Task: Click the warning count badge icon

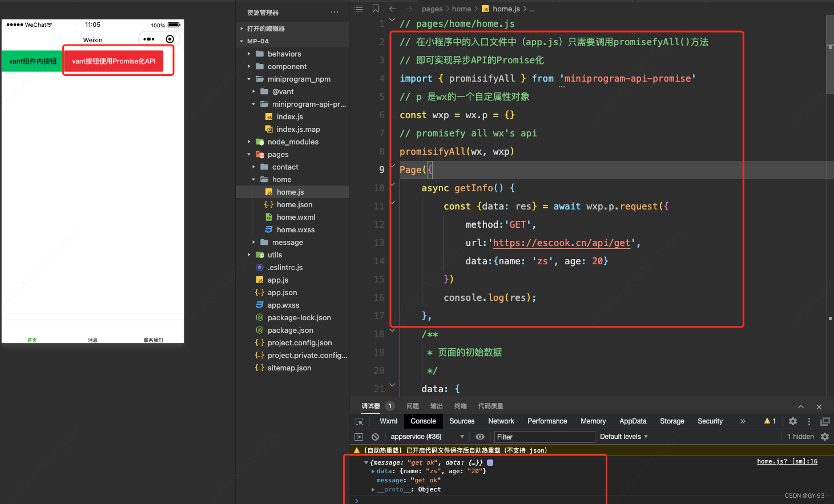Action: (770, 421)
